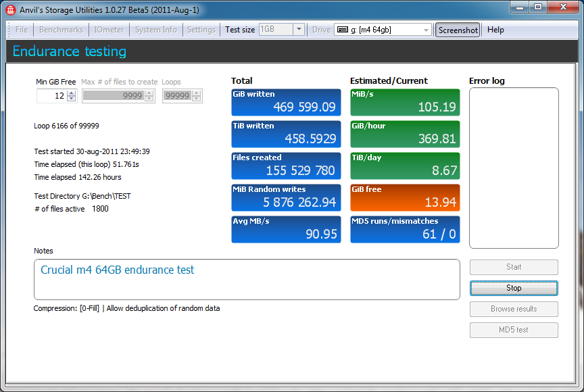Open the IOmeter menu
Screen dimensions: 584x392
pos(109,30)
